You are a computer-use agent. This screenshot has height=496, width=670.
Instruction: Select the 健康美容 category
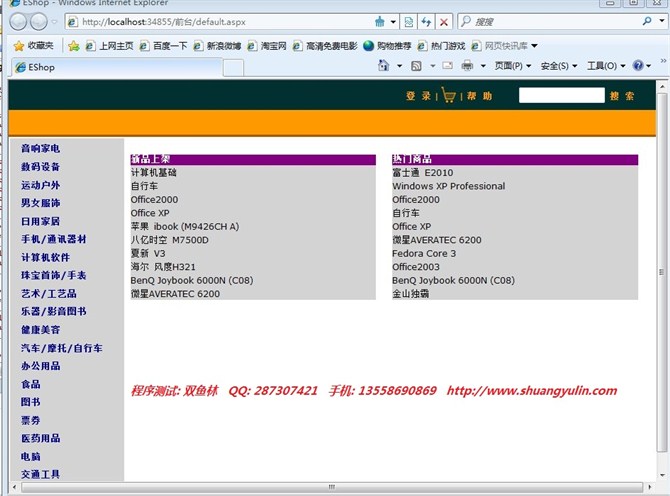[x=41, y=330]
